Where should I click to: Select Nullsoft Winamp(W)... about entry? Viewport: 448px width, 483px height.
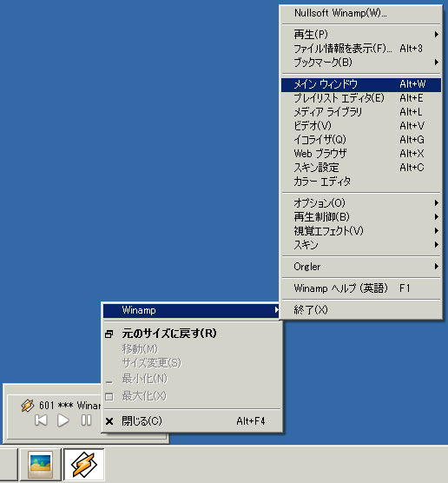point(361,13)
